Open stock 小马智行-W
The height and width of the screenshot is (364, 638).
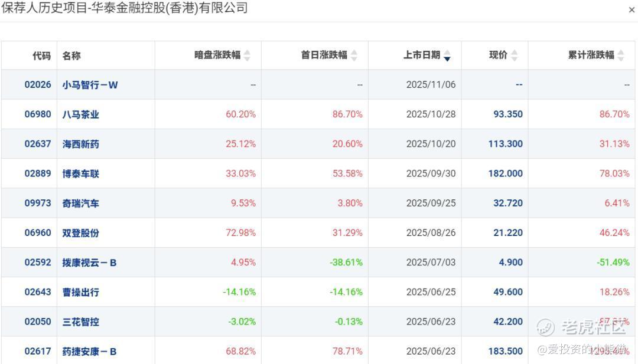coord(90,85)
